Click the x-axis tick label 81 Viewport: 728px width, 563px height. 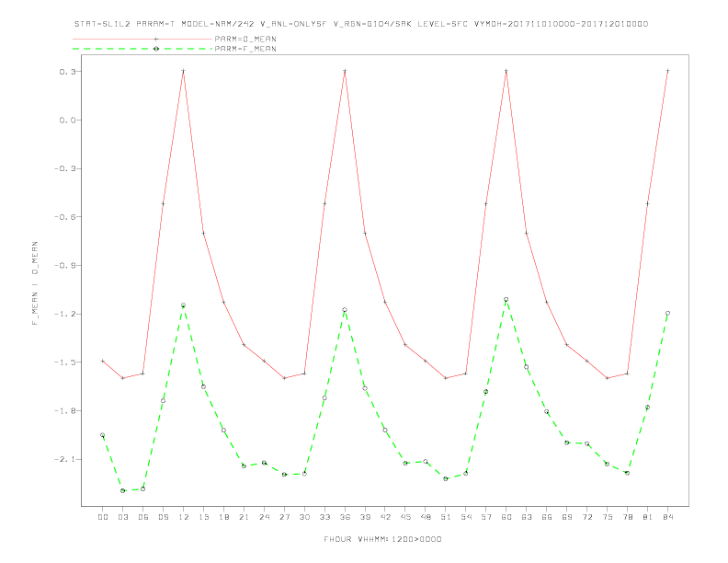(x=648, y=517)
